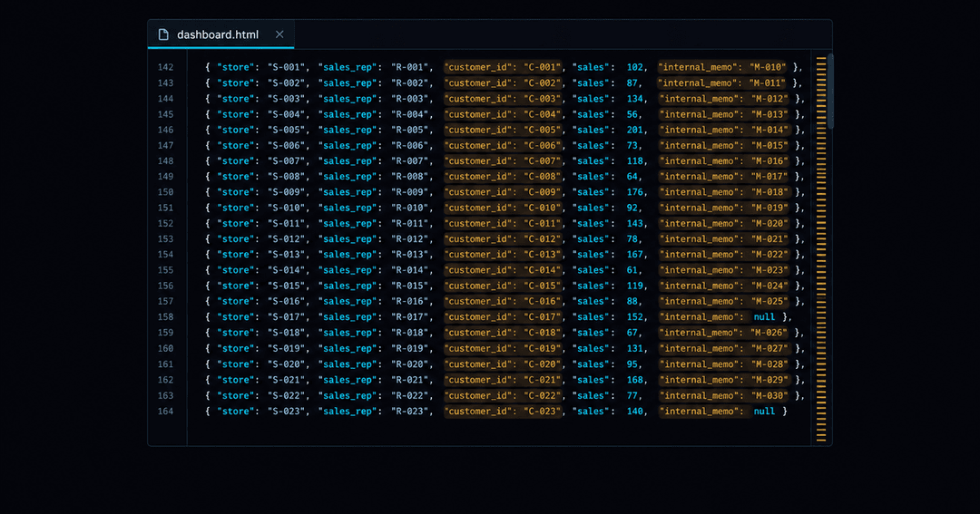The height and width of the screenshot is (514, 980).
Task: Click the file icon beside dashboard.html
Action: [x=163, y=34]
